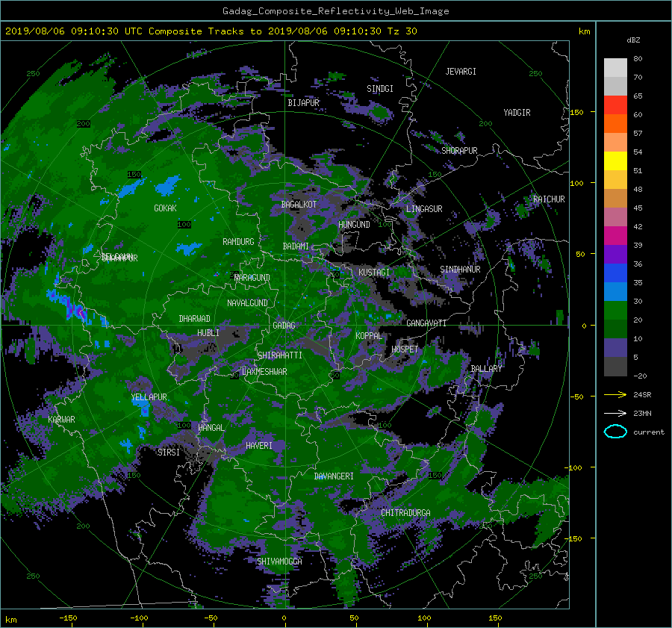Click the 'CHITRADURGA' city label
Image resolution: width=672 pixels, height=628 pixels.
[405, 513]
